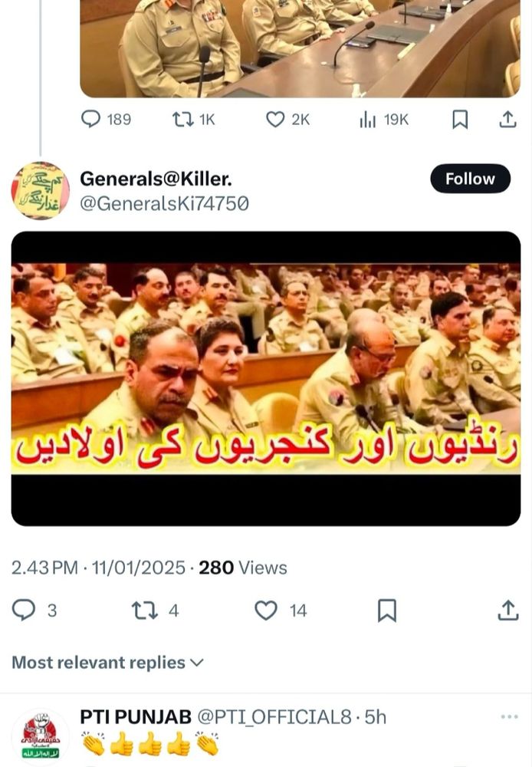This screenshot has width=532, height=767.
Task: Follow the Generals@Killer. account
Action: coord(471,179)
